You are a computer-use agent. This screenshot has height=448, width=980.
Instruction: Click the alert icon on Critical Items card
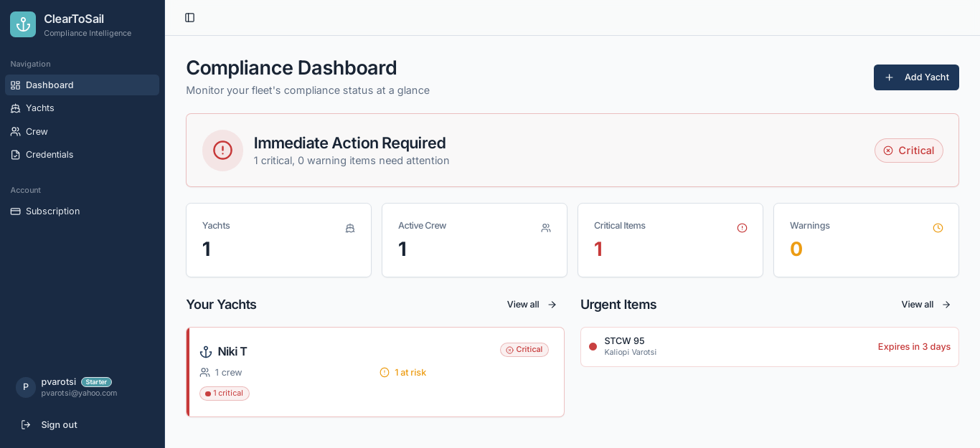(x=742, y=228)
